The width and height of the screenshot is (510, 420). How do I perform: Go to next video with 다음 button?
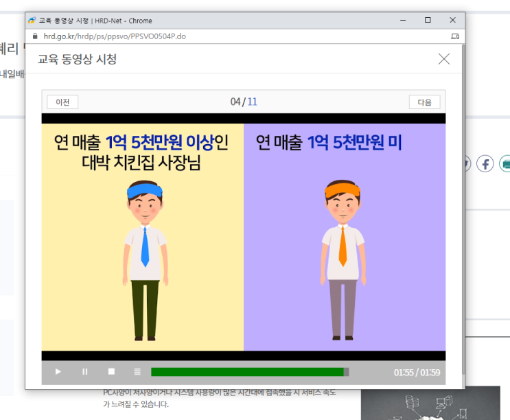[x=424, y=102]
